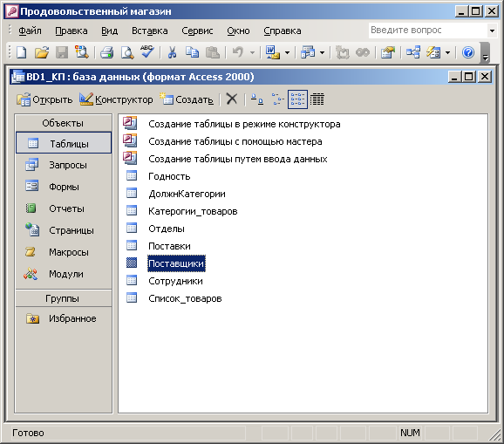Click the Analyze toolbar icon

click(308, 52)
